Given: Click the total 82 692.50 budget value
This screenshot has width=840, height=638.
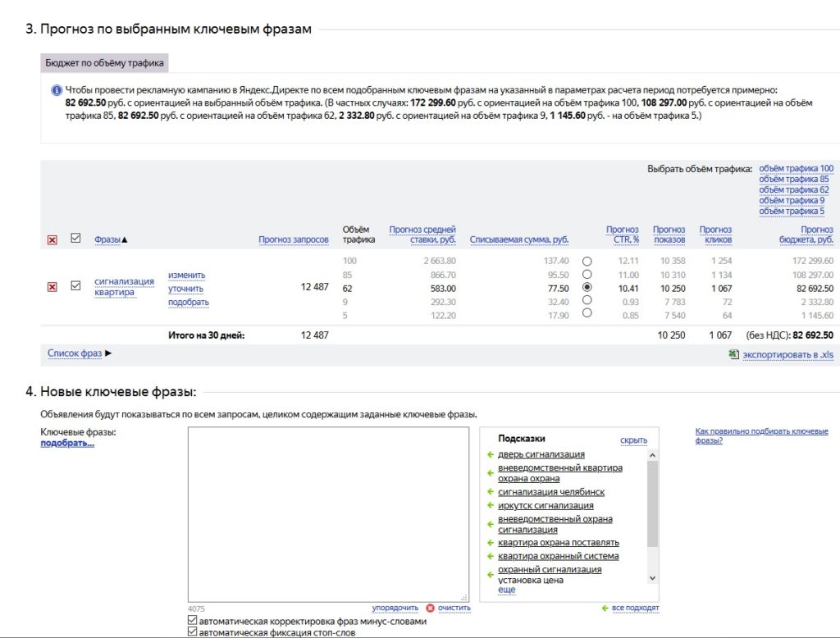Looking at the screenshot, I should tap(813, 335).
